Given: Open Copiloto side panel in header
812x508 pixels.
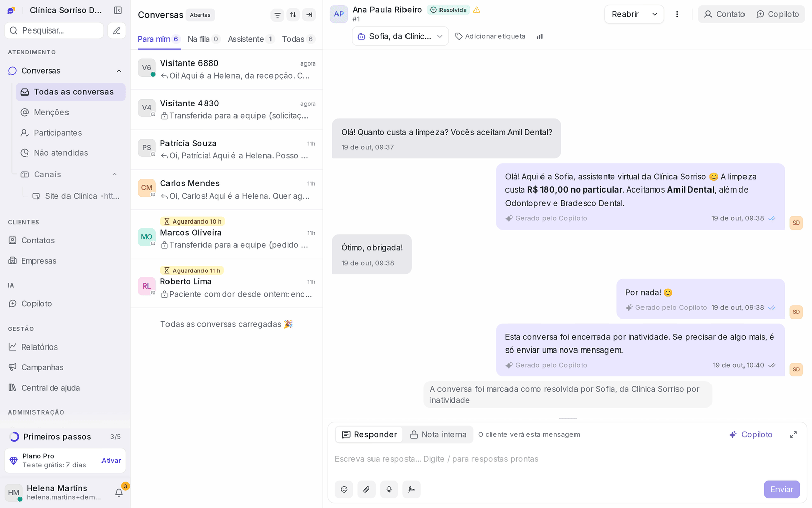Looking at the screenshot, I should click(777, 14).
